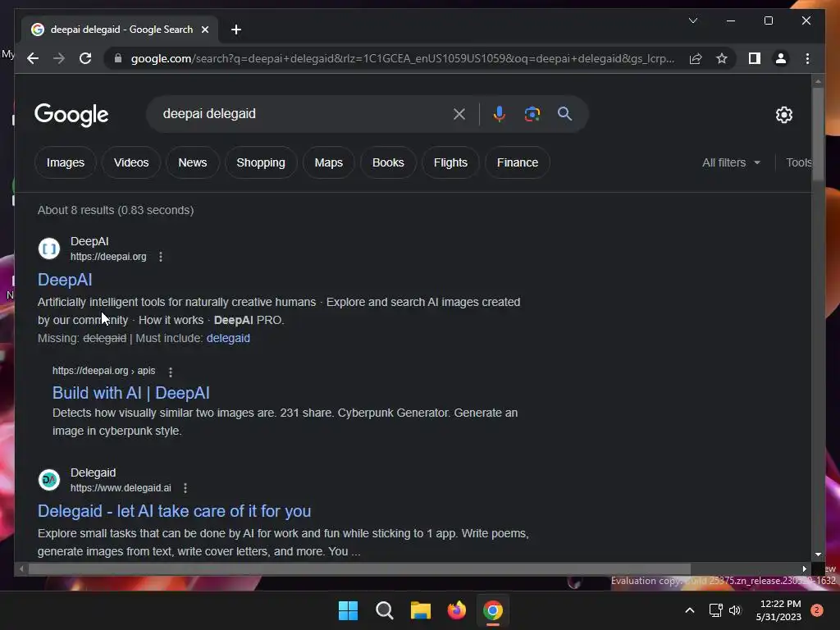The height and width of the screenshot is (630, 840).
Task: Open Windows taskbar search
Action: coord(384,610)
